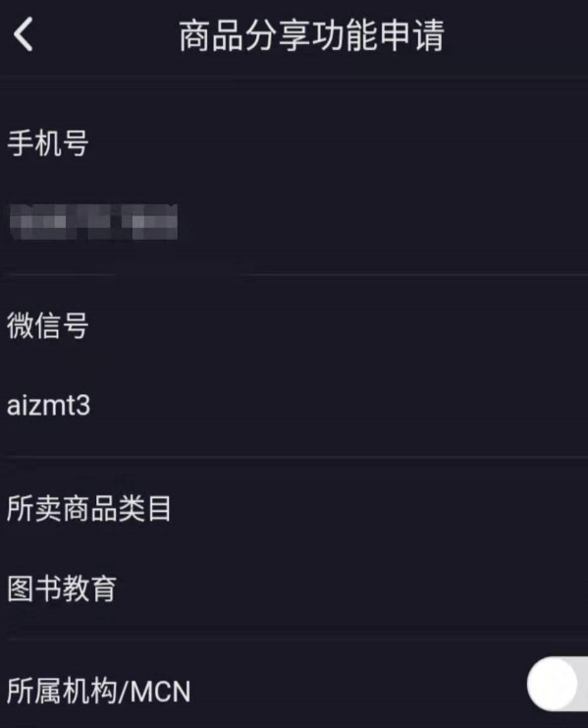Click the aizmt3 WeChat ID field
The width and height of the screenshot is (588, 728).
tap(294, 406)
